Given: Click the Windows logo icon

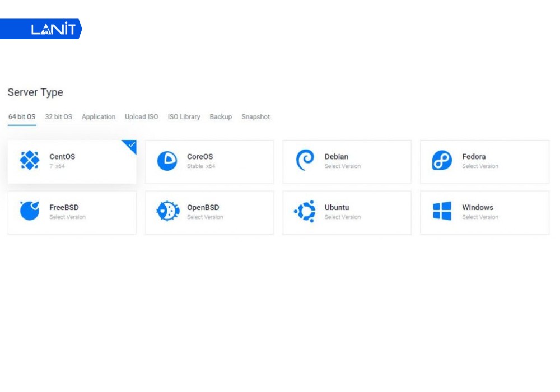Looking at the screenshot, I should click(x=442, y=211).
